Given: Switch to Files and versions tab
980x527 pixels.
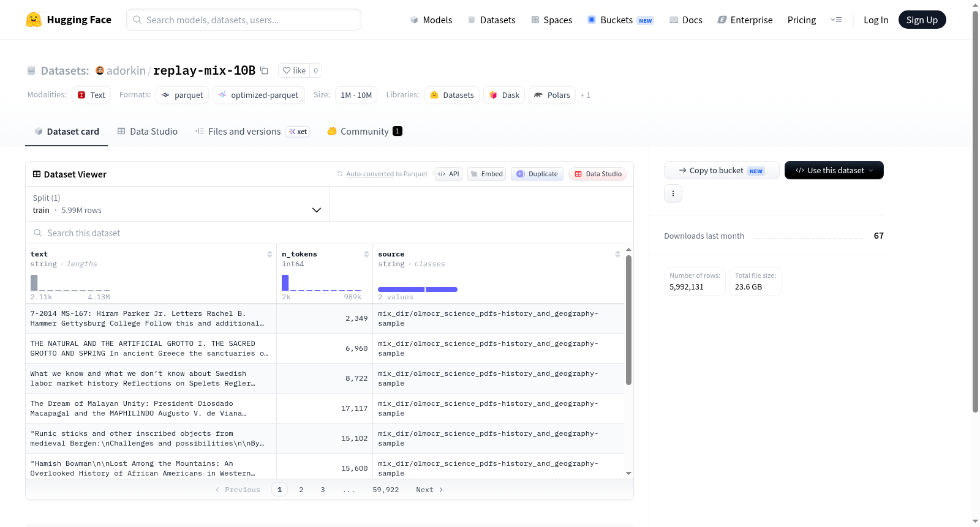Looking at the screenshot, I should pyautogui.click(x=252, y=132).
